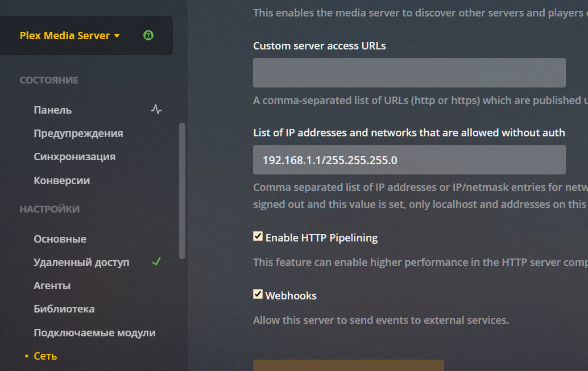Open Удаленный доступ settings
588x371 pixels.
point(81,262)
